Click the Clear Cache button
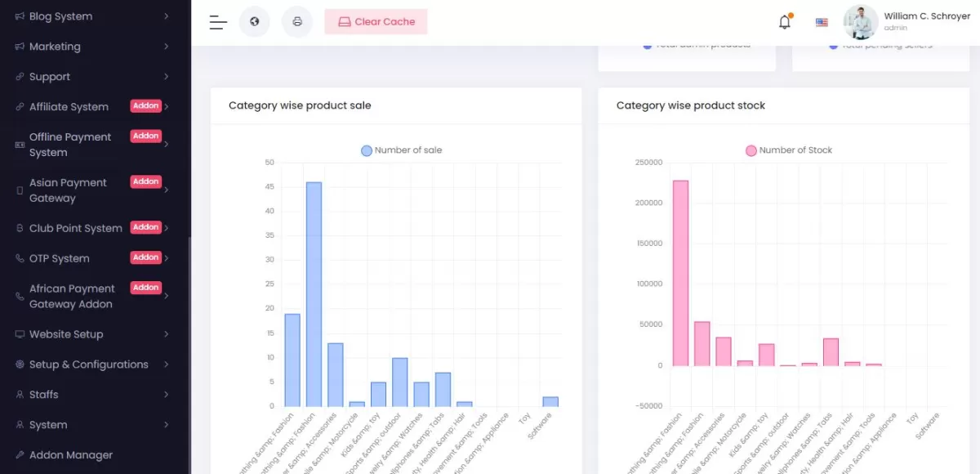Screen dimensions: 980x474 pyautogui.click(x=376, y=22)
